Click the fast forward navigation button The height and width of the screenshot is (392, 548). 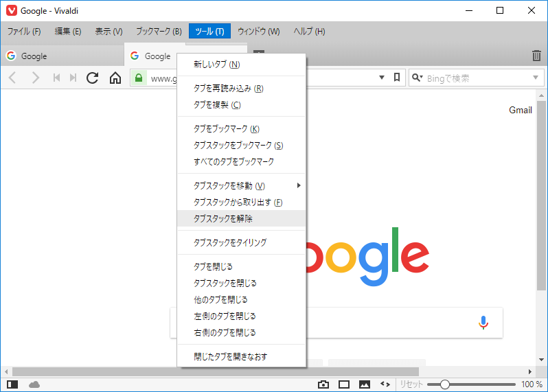[x=73, y=78]
